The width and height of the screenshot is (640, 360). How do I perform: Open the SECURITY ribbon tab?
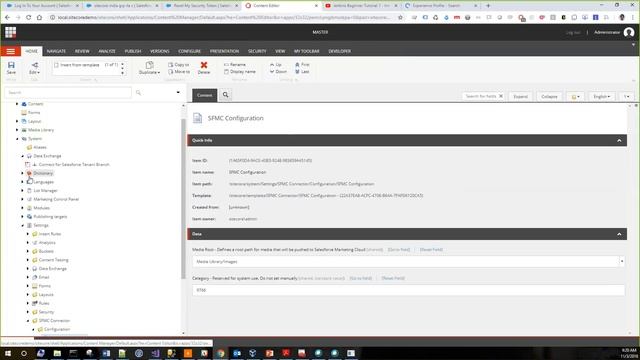[257, 51]
